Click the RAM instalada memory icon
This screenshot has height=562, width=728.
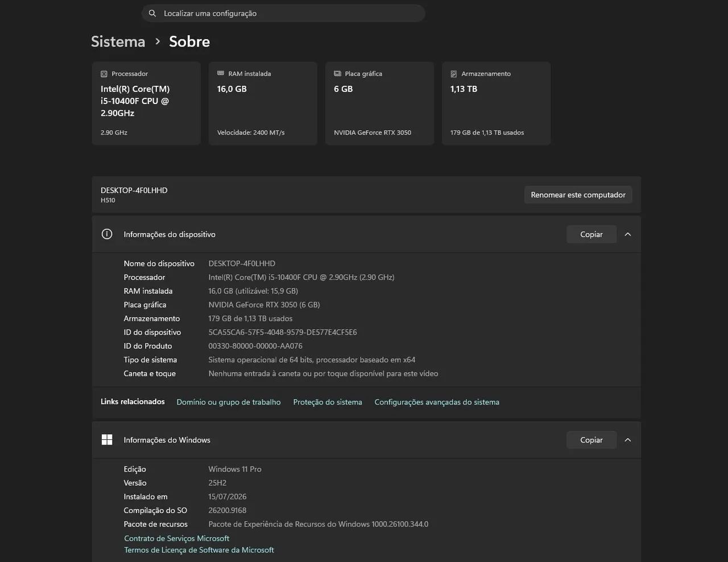221,73
